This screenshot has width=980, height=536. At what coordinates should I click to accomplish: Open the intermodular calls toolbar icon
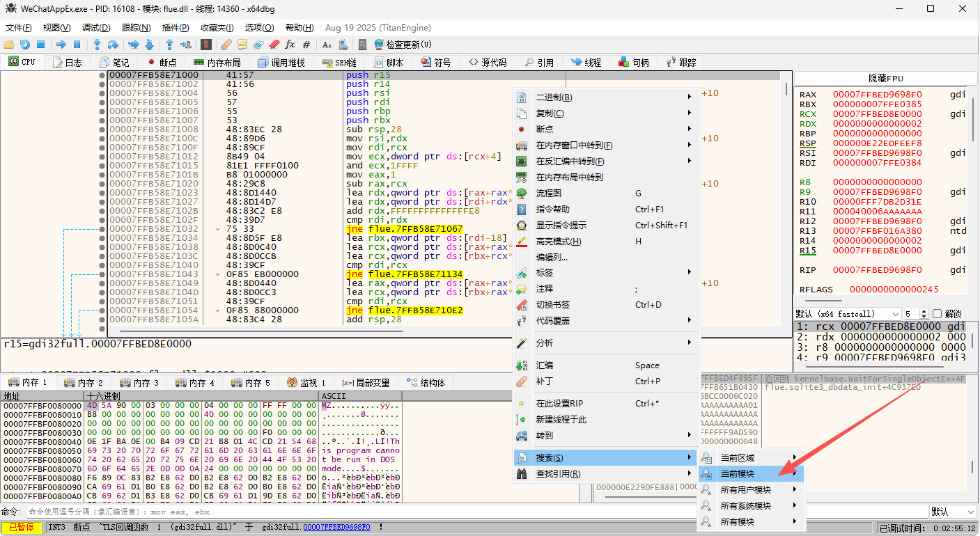pos(343,45)
